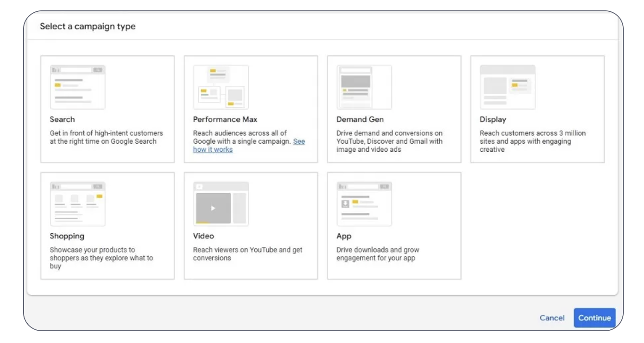The width and height of the screenshot is (644, 343).
Task: Select the App campaign title
Action: (344, 236)
